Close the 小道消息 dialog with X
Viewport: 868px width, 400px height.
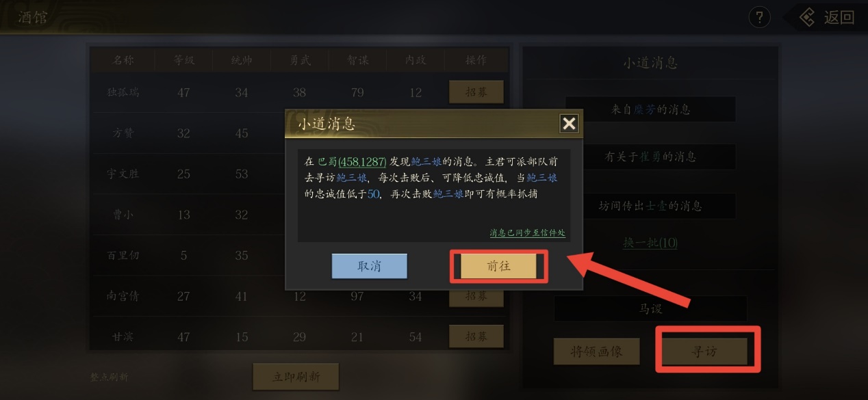click(x=569, y=123)
